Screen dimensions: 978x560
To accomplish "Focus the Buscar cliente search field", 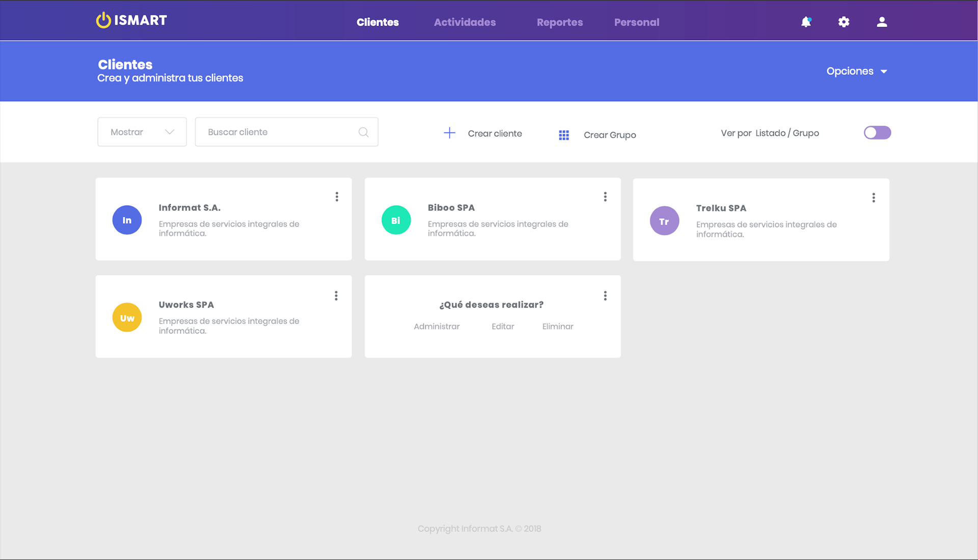I will coord(287,132).
